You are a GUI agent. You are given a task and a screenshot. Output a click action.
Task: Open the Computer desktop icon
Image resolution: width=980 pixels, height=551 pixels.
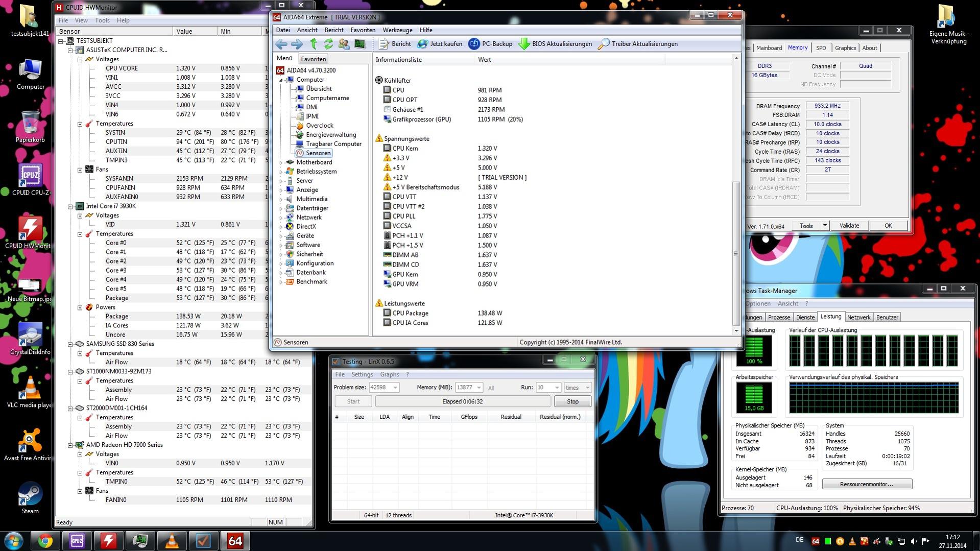30,74
